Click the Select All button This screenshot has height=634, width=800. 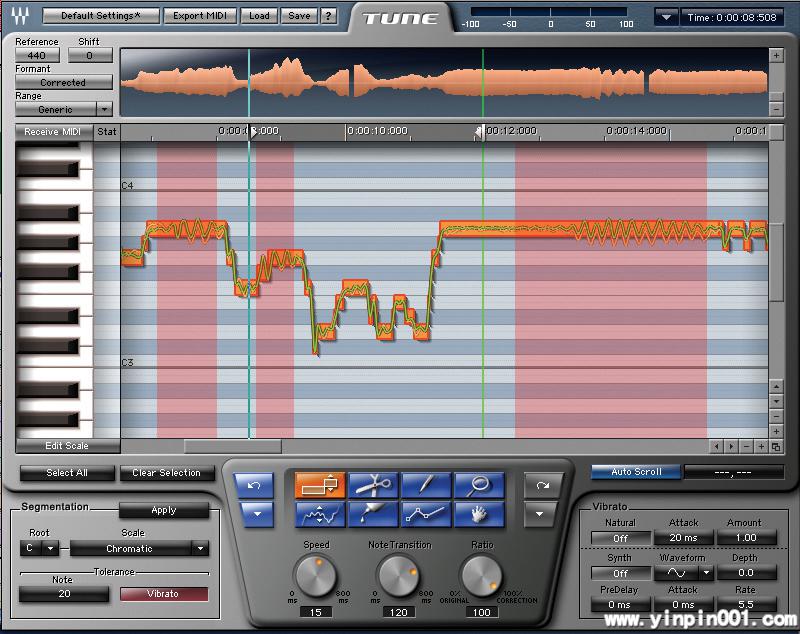pos(67,473)
